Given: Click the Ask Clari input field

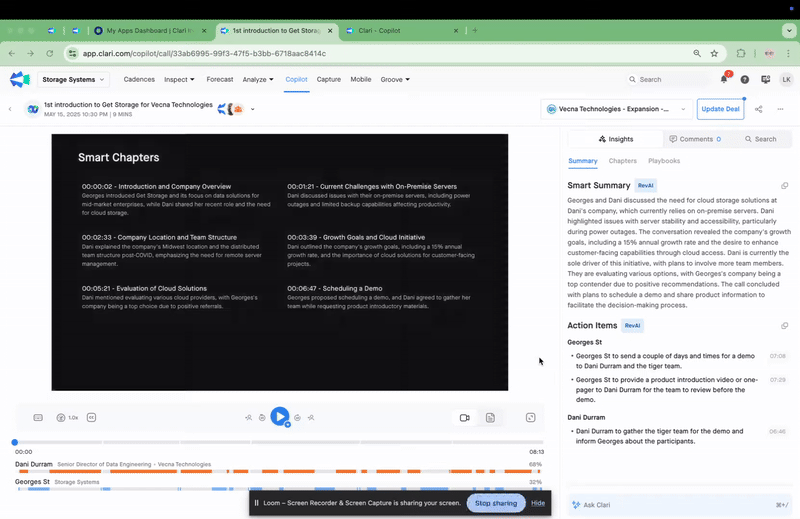Looking at the screenshot, I should coord(679,505).
